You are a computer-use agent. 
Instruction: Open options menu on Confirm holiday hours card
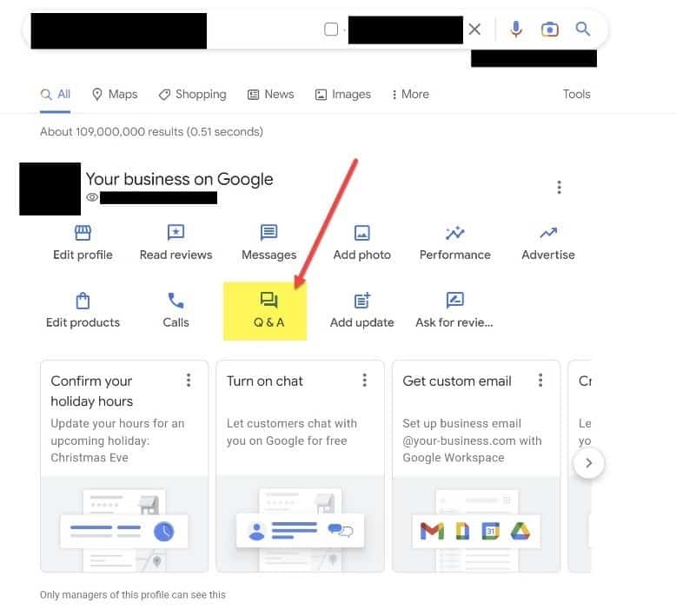pyautogui.click(x=189, y=381)
